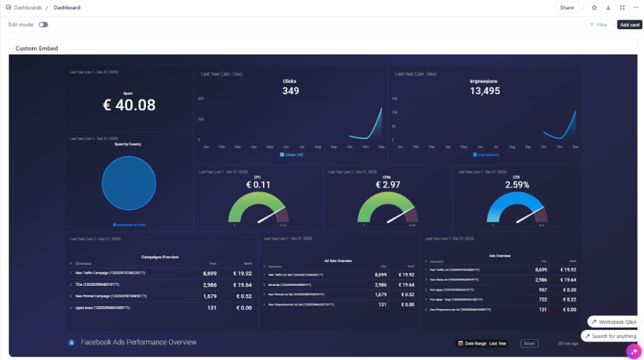Click the pink AI sparkle floating button
The width and height of the screenshot is (644, 360).
coord(634,352)
